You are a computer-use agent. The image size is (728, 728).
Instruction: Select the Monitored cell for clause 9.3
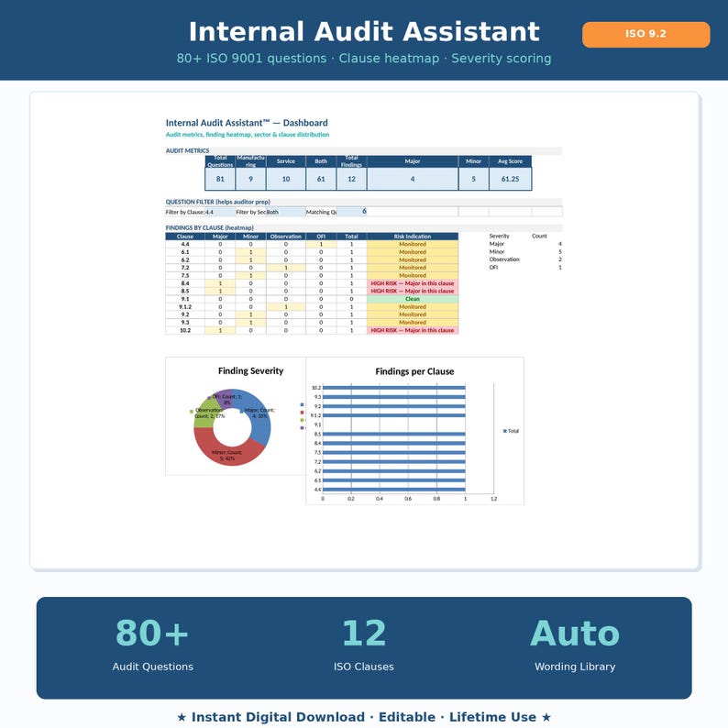[x=413, y=322]
